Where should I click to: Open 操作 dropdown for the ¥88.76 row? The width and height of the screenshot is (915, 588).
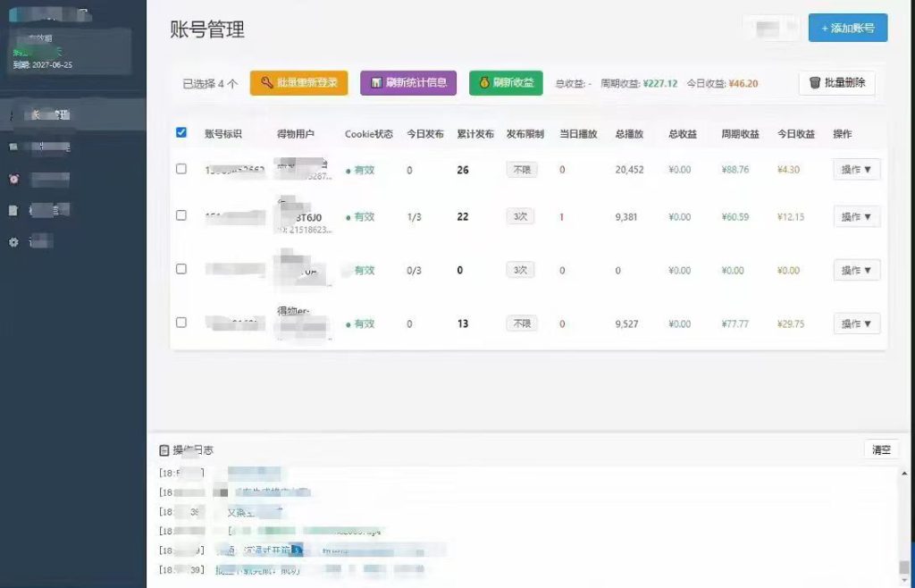point(856,170)
